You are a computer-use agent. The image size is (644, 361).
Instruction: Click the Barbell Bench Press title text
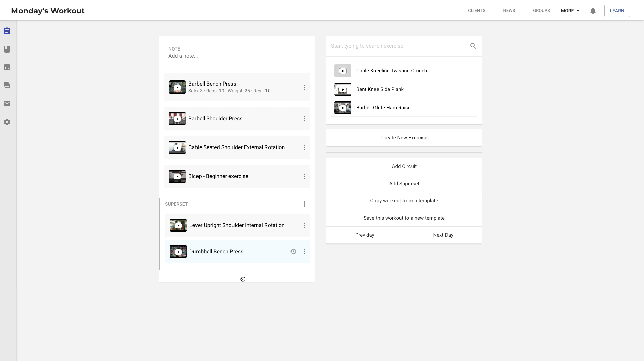point(212,84)
